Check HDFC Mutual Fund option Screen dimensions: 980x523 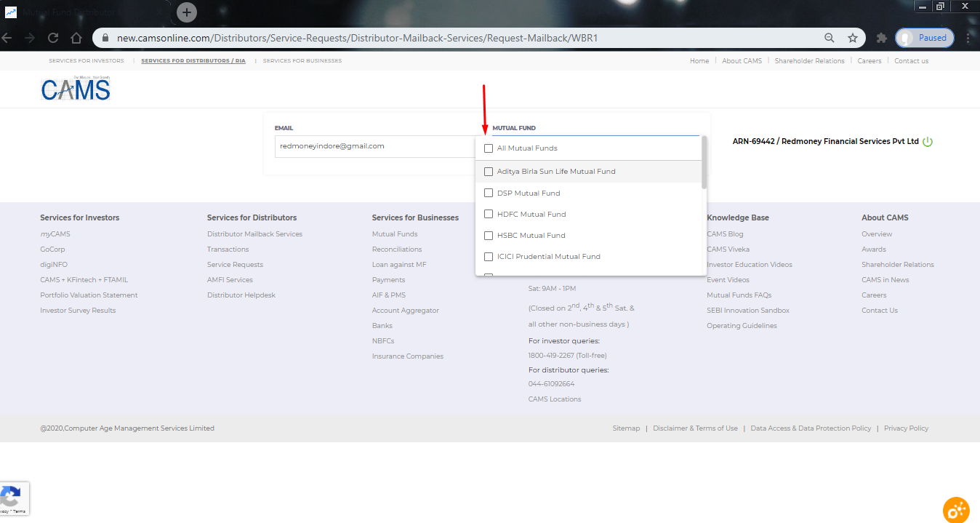(x=489, y=215)
